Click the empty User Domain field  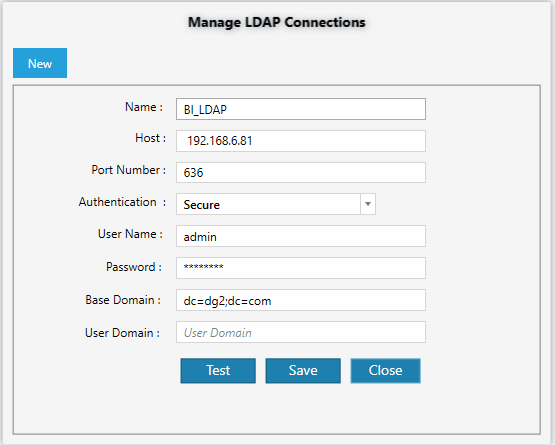[301, 332]
